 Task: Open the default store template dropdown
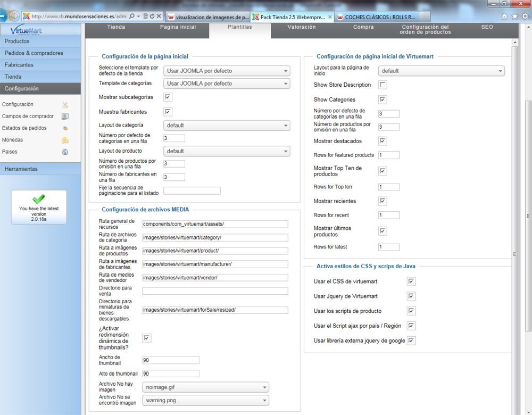[227, 71]
